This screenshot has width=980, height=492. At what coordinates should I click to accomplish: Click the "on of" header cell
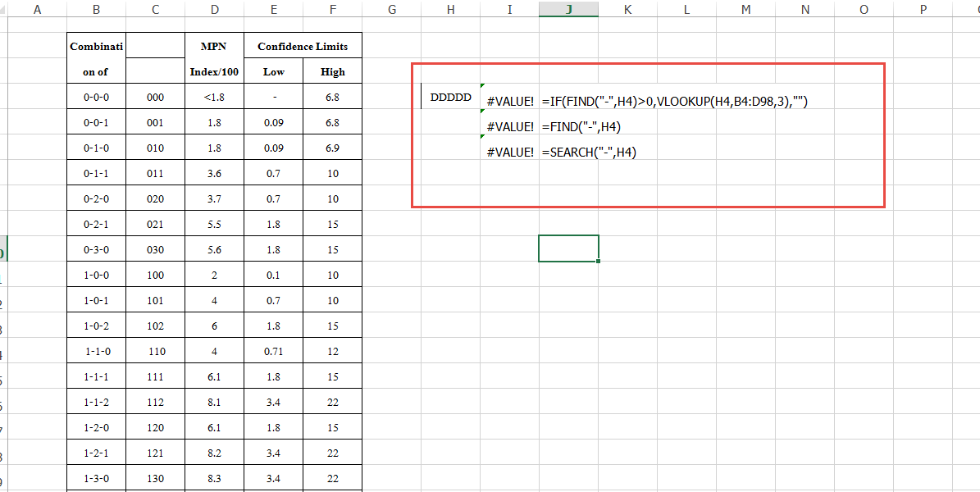pyautogui.click(x=96, y=71)
